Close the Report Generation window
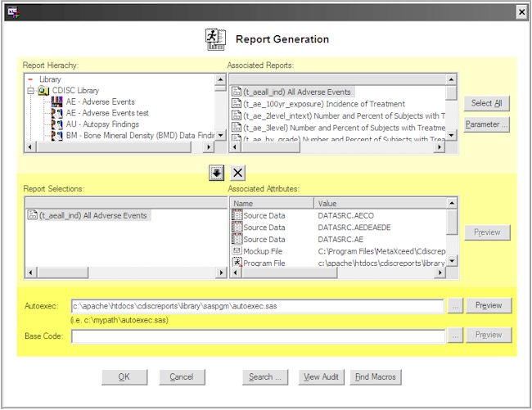 pyautogui.click(x=521, y=12)
